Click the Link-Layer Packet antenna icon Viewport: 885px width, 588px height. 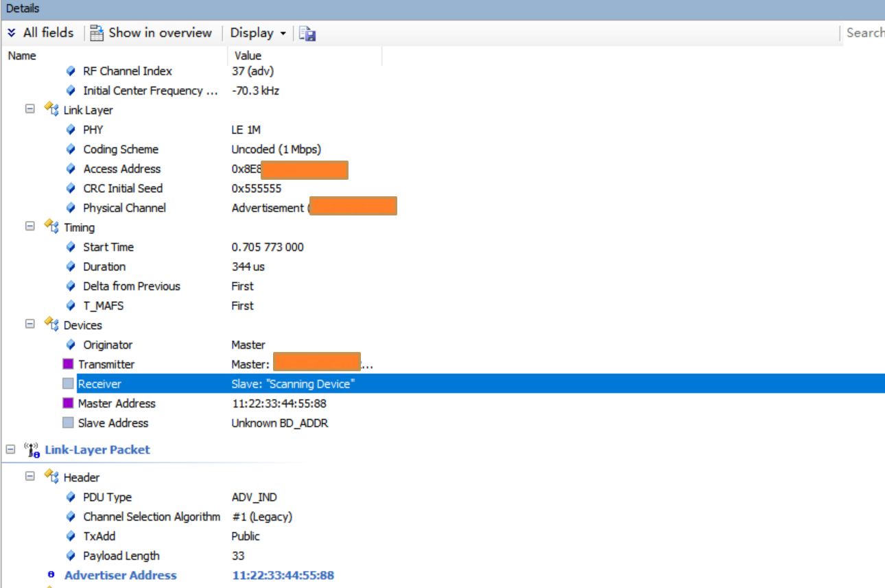tap(32, 450)
